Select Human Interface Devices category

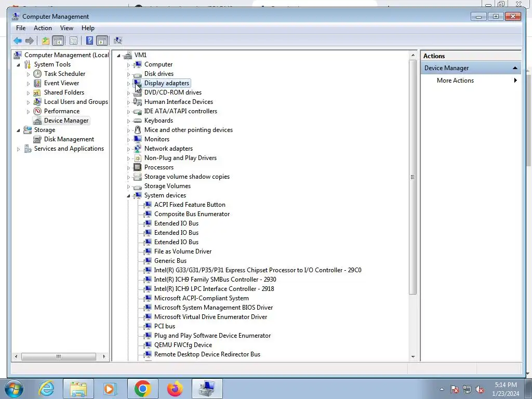179,102
